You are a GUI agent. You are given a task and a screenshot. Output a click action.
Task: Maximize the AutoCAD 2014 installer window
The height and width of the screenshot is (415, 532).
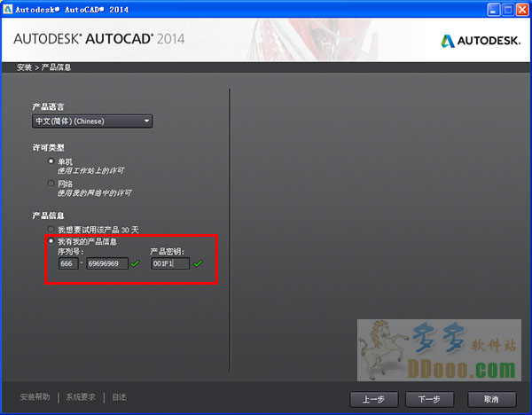click(508, 10)
